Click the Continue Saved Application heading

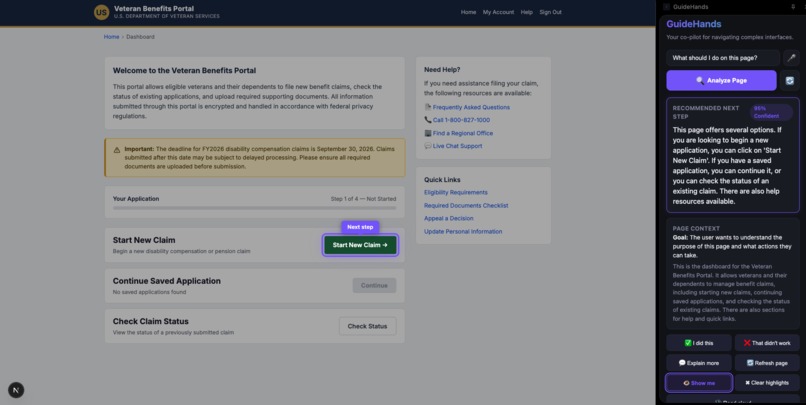[167, 281]
